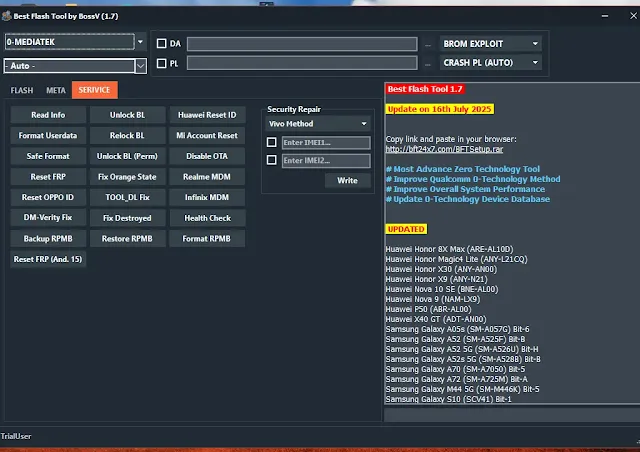
Task: Click the Infinix MDM button
Action: [207, 197]
